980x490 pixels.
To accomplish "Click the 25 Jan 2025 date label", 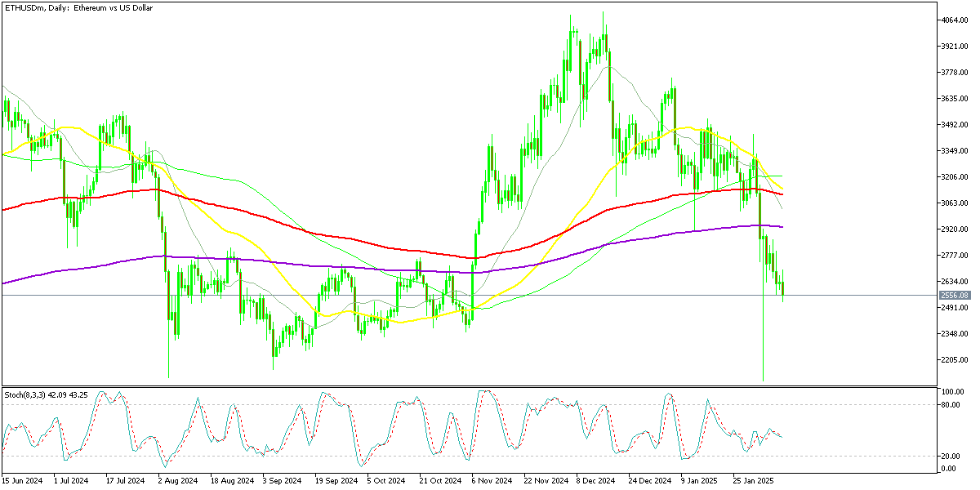I will pos(753,481).
